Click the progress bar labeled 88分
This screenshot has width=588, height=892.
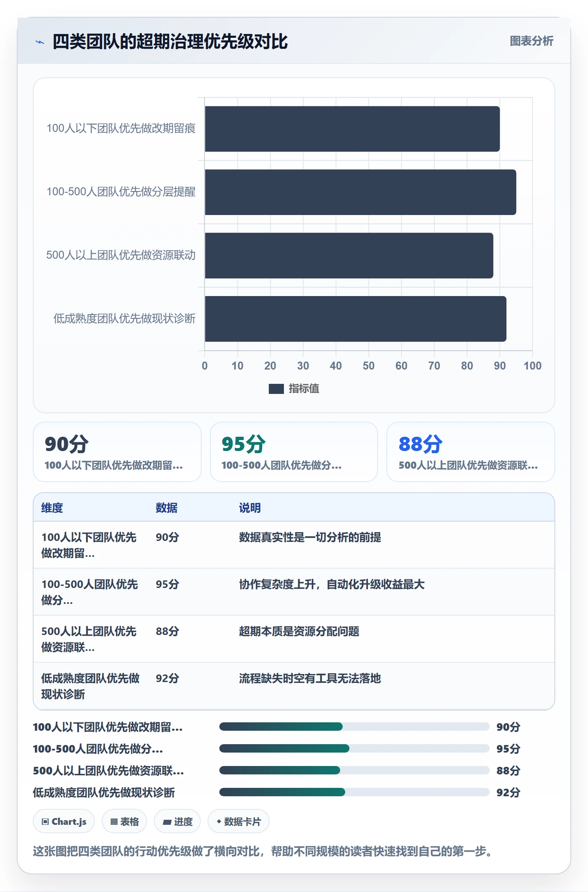(x=354, y=770)
